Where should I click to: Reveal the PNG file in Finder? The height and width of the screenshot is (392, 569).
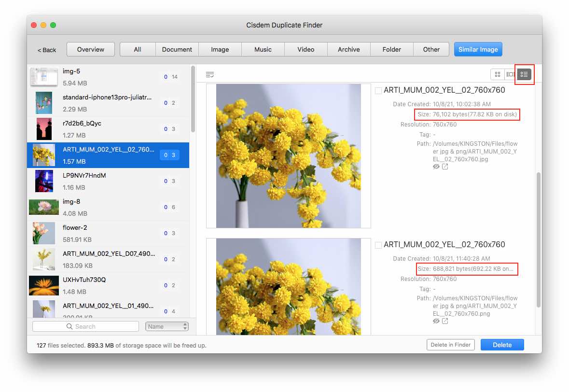click(x=444, y=321)
